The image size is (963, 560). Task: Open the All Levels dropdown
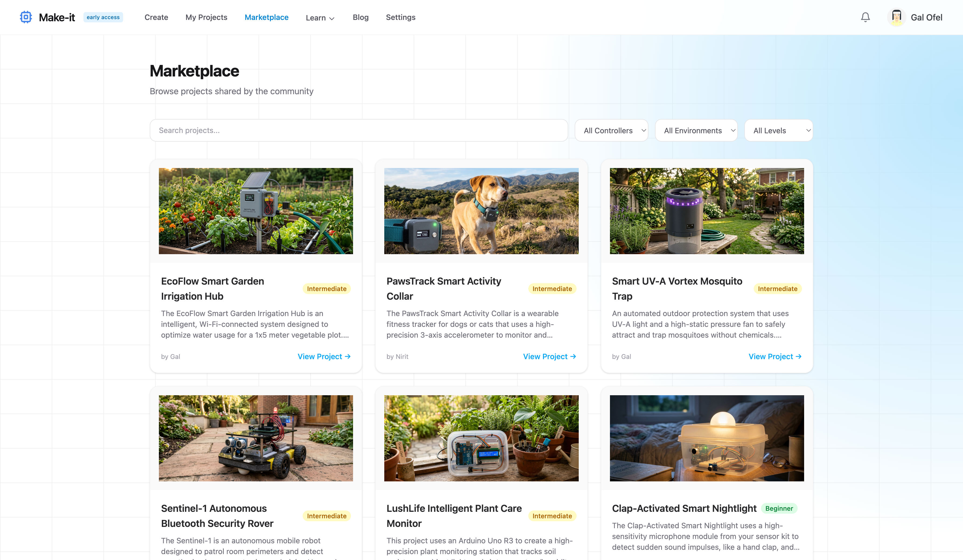(x=779, y=131)
